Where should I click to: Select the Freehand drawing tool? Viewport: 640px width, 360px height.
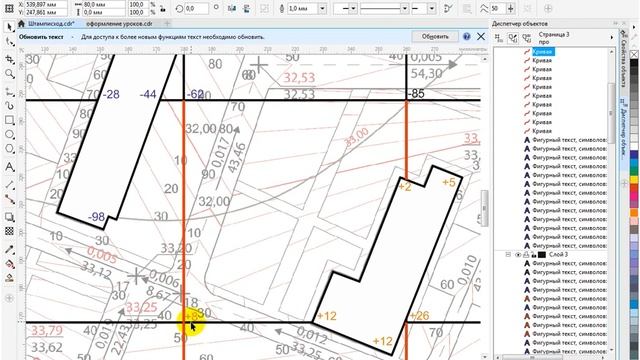(x=9, y=92)
